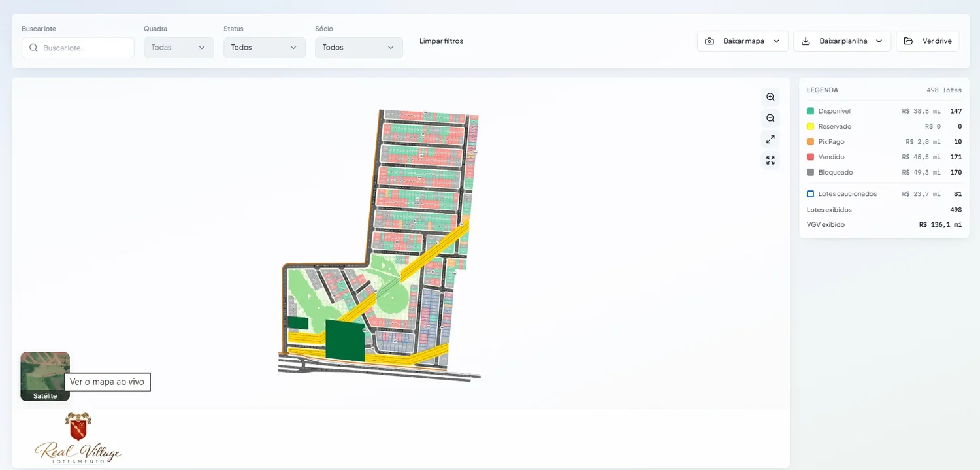Expand map with diagonal arrows icon

pos(770,139)
